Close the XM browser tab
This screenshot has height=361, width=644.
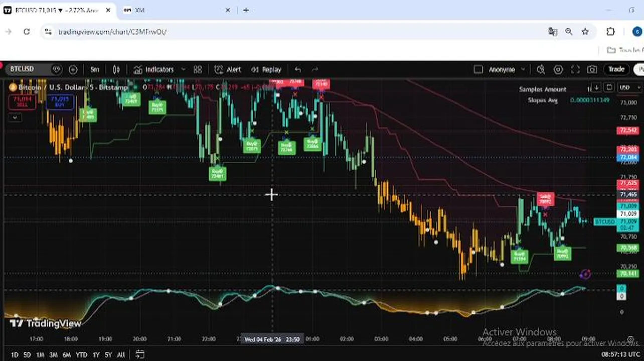point(228,10)
